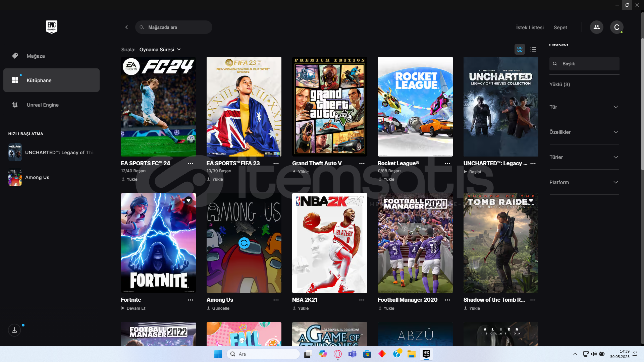644x362 pixels.
Task: Click Yükle under Shadow of the Tomb Raider
Action: click(472, 308)
